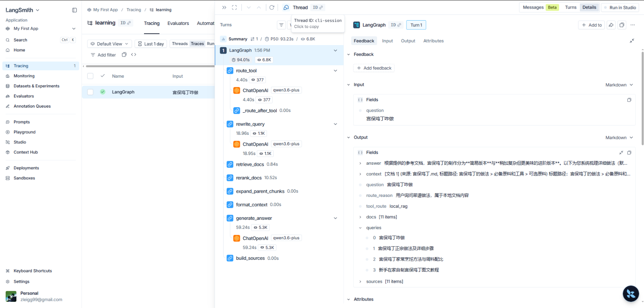Switch run view to Traces
Viewport: 644px width, 308px height.
point(197,44)
